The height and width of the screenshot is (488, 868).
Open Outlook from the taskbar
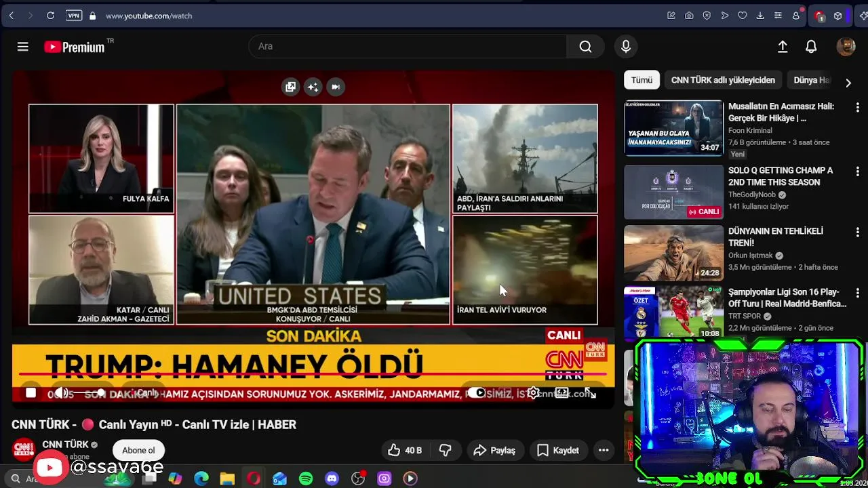tap(279, 479)
